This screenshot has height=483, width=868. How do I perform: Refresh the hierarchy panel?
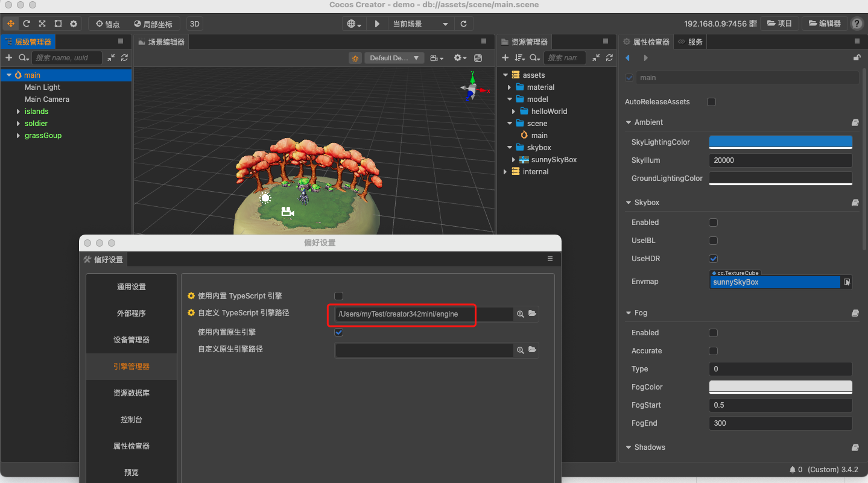pyautogui.click(x=124, y=58)
